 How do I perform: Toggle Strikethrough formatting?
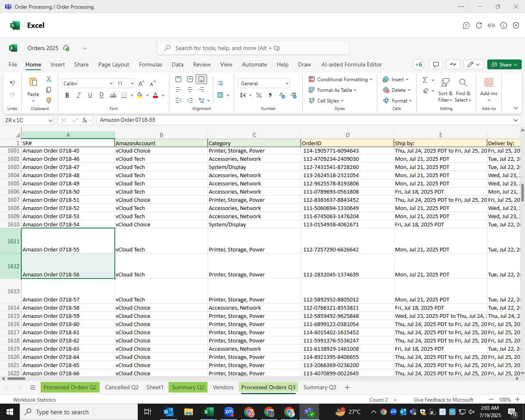[113, 95]
